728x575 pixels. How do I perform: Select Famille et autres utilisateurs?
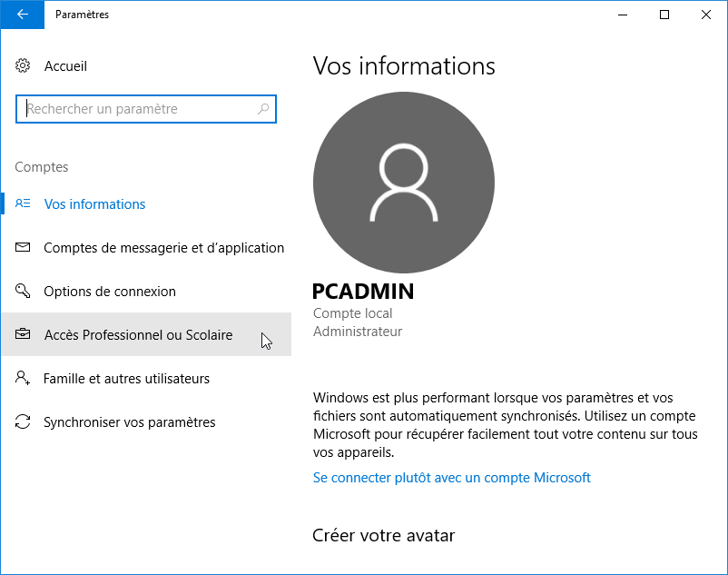tap(126, 379)
